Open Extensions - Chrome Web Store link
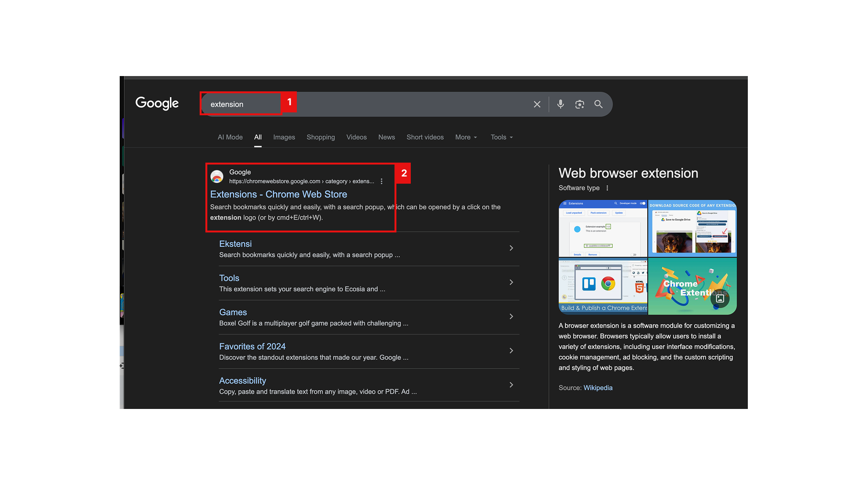 click(279, 194)
